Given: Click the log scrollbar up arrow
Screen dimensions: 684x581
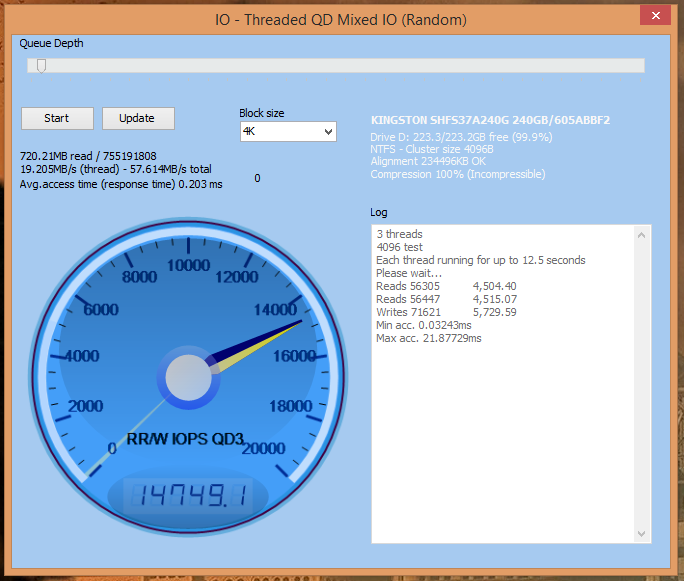Looking at the screenshot, I should tap(641, 235).
